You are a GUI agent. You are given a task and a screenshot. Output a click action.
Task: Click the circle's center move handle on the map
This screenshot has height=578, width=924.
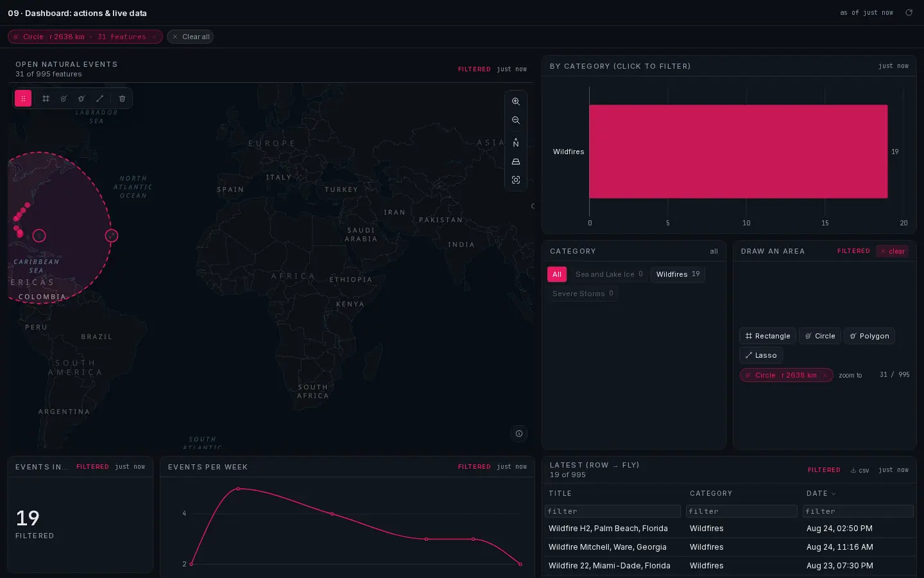[39, 236]
